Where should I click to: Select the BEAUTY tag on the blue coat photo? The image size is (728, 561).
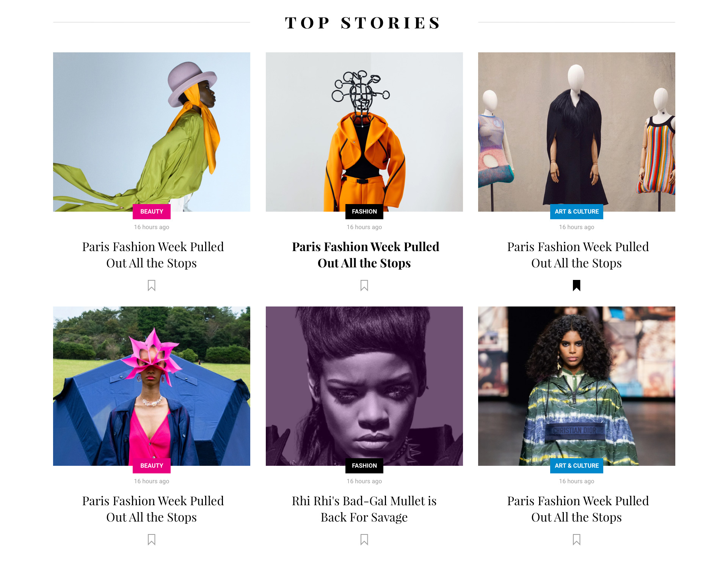click(x=152, y=466)
